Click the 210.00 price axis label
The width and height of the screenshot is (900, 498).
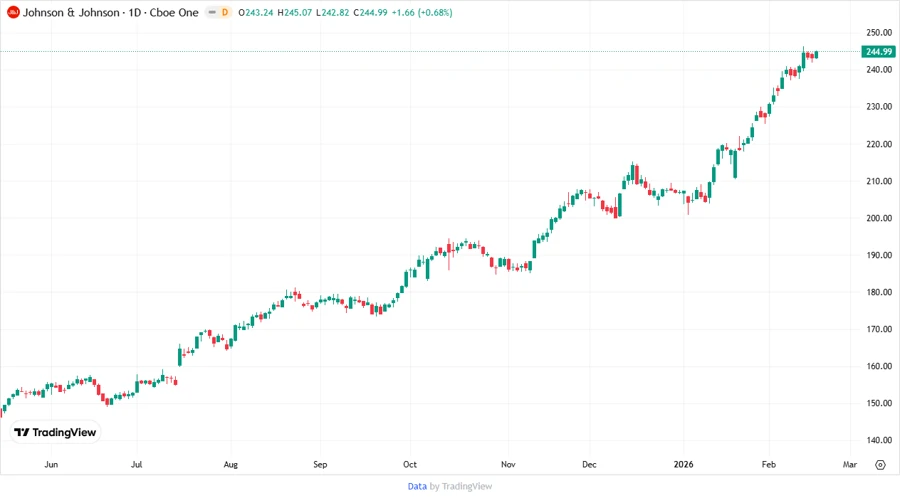(879, 181)
